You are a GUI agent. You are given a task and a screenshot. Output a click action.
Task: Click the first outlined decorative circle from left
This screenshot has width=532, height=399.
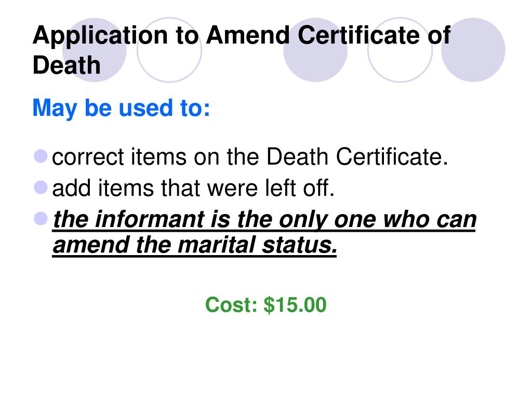[169, 50]
